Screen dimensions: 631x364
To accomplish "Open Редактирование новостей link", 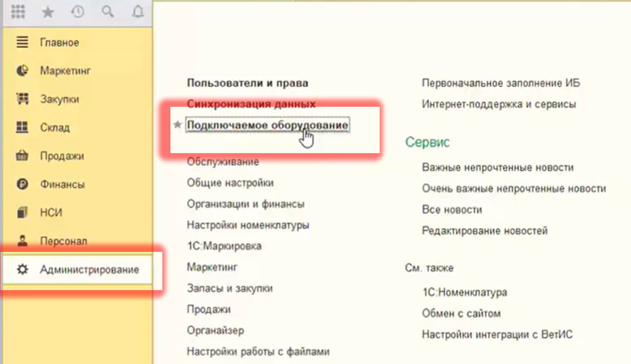I will pyautogui.click(x=485, y=231).
